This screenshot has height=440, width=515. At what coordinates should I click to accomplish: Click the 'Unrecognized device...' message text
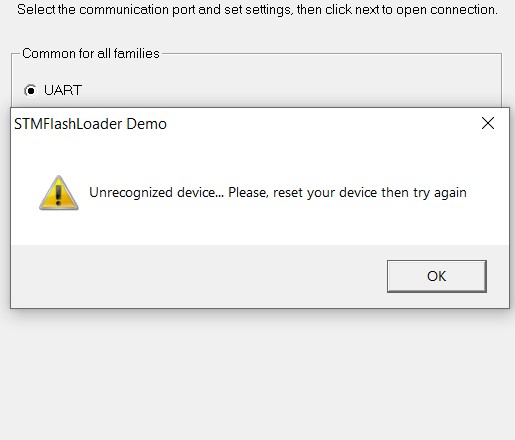[x=278, y=193]
